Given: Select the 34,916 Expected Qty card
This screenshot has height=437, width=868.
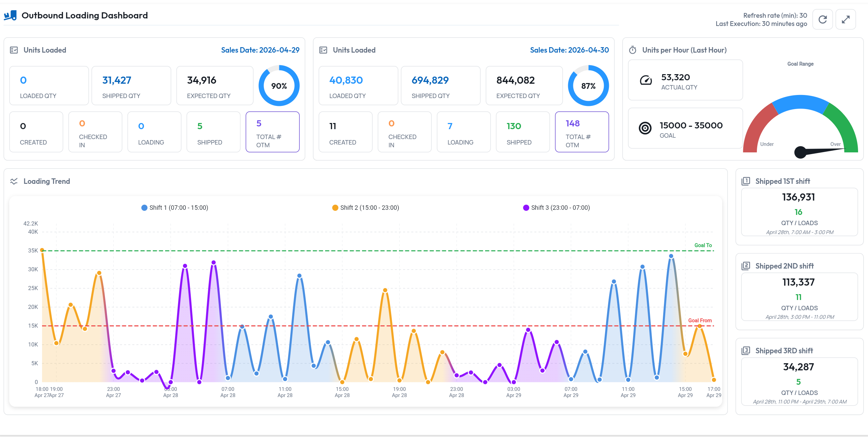Looking at the screenshot, I should click(x=215, y=86).
